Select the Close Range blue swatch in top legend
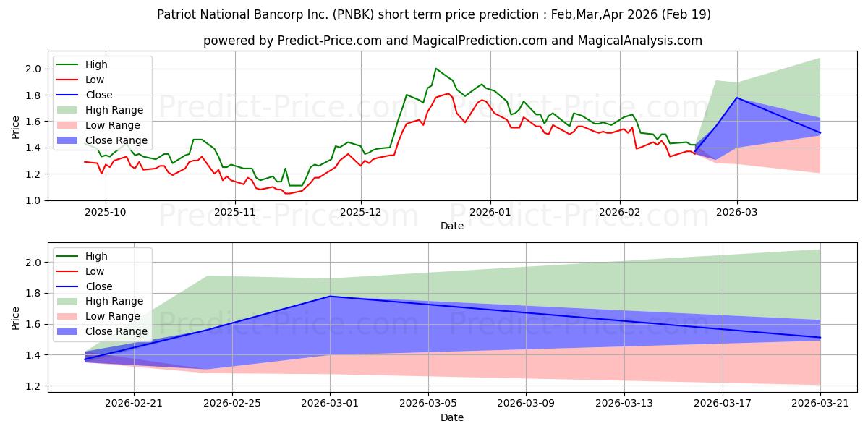Image resolution: width=868 pixels, height=434 pixels. pos(69,140)
